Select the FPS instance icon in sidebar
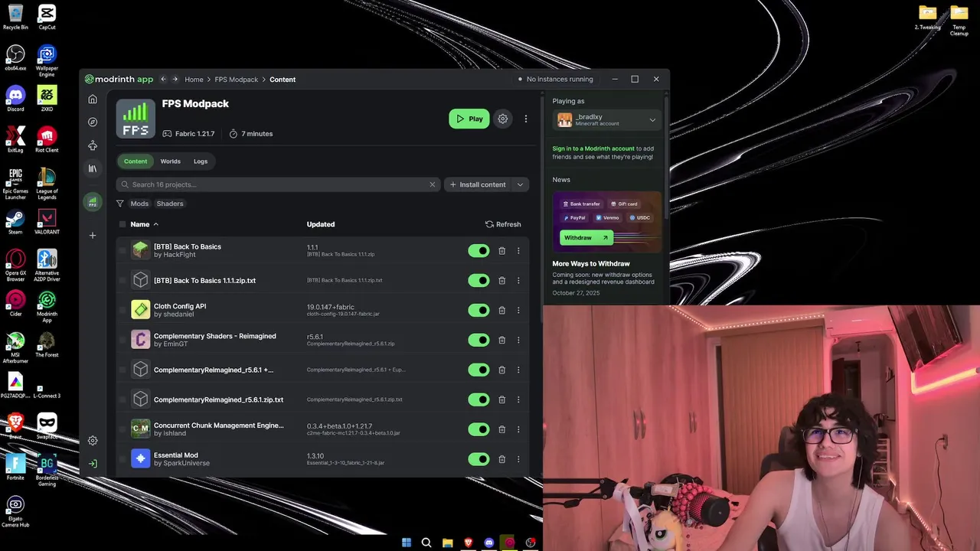 point(93,202)
